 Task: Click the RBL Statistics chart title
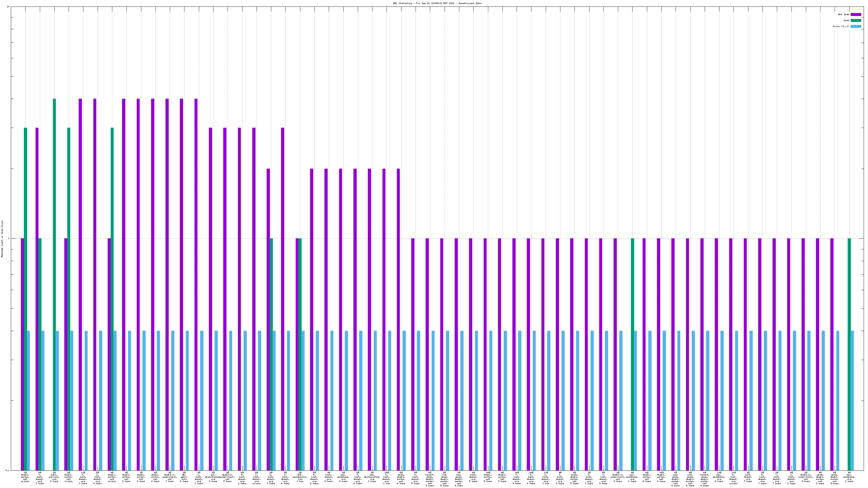[x=437, y=3]
